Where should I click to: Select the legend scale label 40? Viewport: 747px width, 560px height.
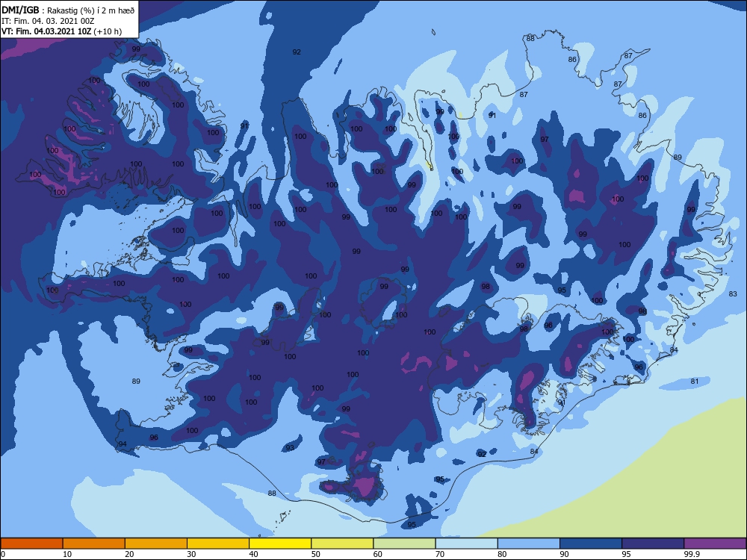click(x=253, y=554)
